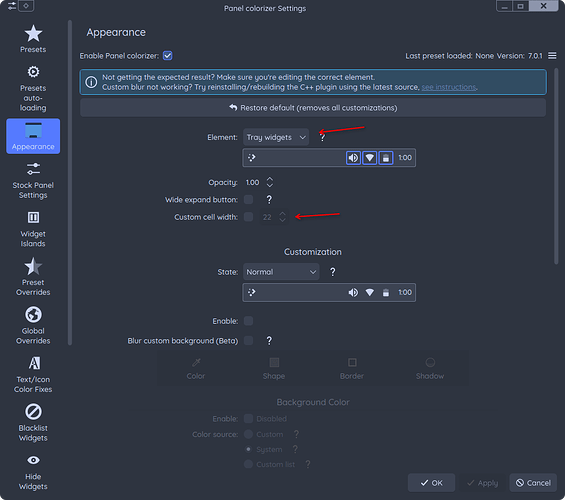Click the 1:00 clock in the Element preview panel
The width and height of the screenshot is (565, 500).
[x=405, y=158]
